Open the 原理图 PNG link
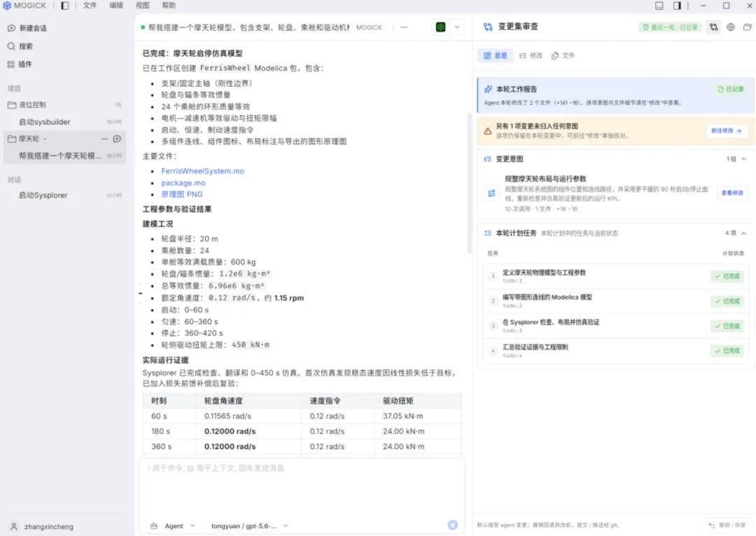 [182, 194]
